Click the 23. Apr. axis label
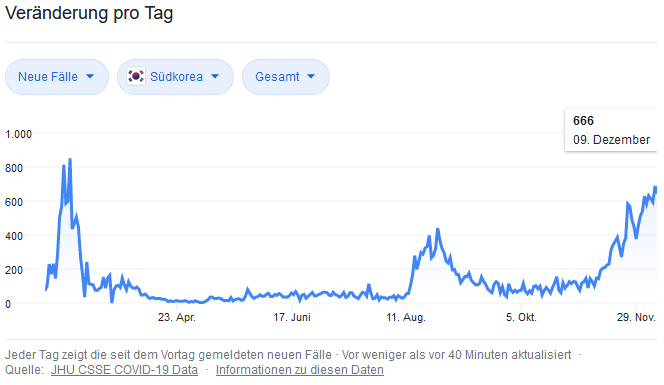The height and width of the screenshot is (385, 664). 177,317
